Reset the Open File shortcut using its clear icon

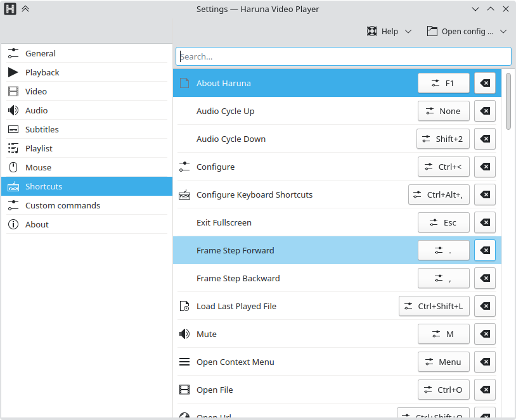[x=485, y=390]
